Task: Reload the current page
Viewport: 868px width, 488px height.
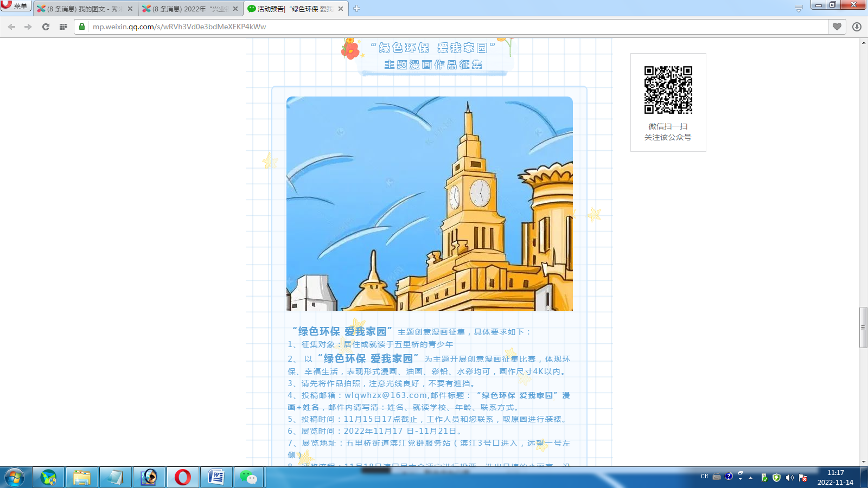Action: (x=46, y=27)
